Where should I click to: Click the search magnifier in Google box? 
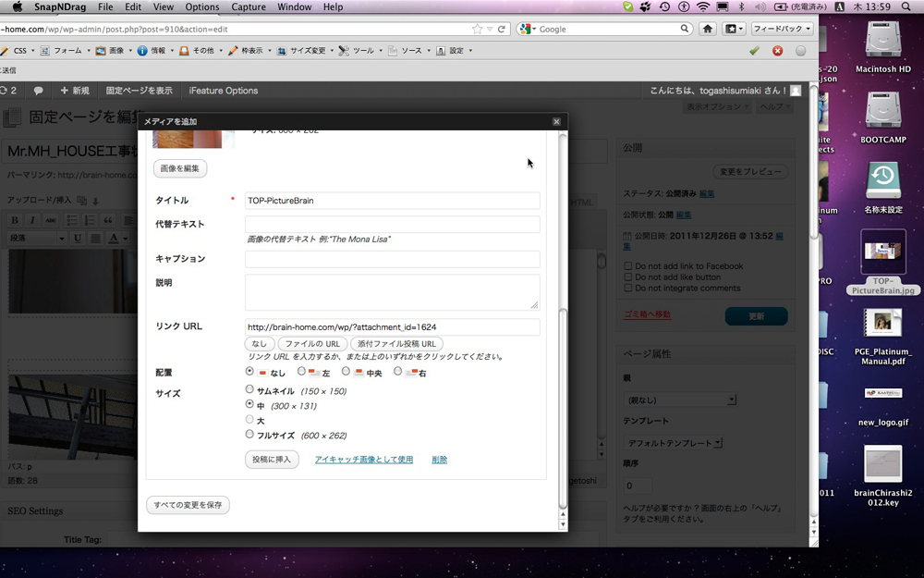(684, 29)
